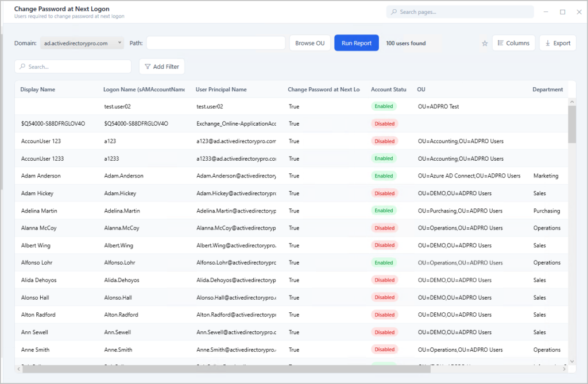Click Exchange_Online-ApplicationAcc UPN cell
The image size is (588, 384).
click(236, 124)
